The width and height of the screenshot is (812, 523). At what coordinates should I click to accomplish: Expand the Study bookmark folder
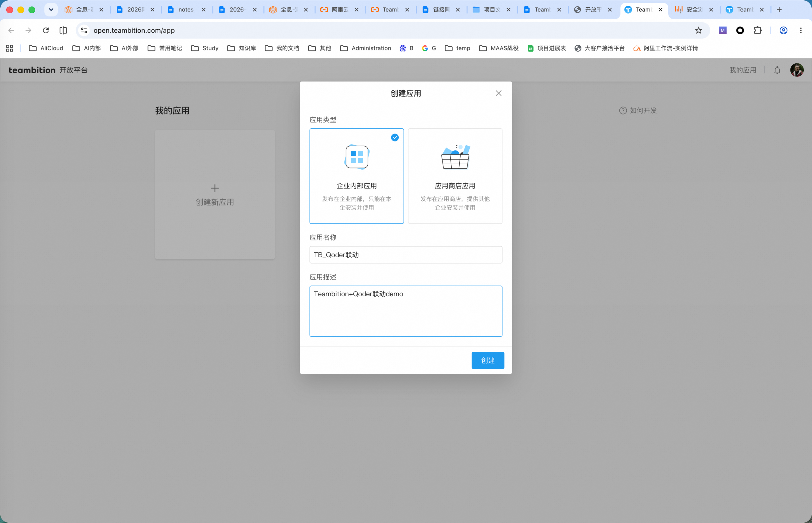point(205,48)
